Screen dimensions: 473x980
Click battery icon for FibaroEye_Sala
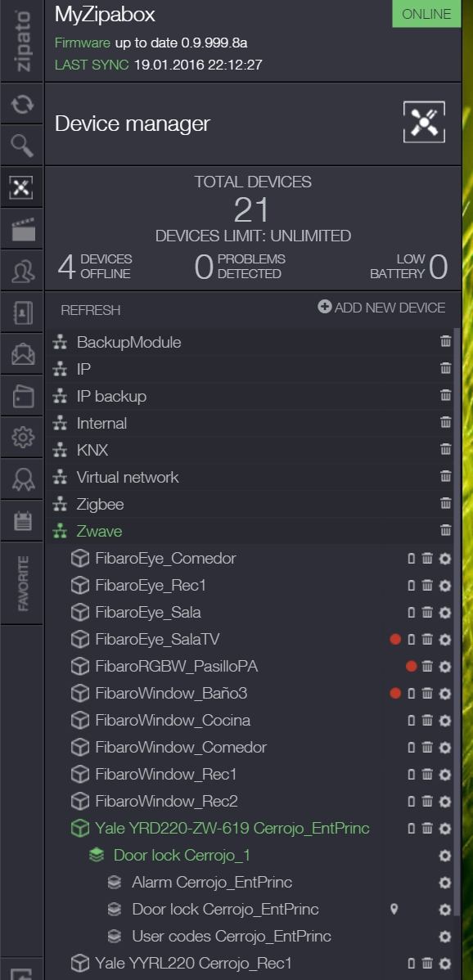coord(411,613)
